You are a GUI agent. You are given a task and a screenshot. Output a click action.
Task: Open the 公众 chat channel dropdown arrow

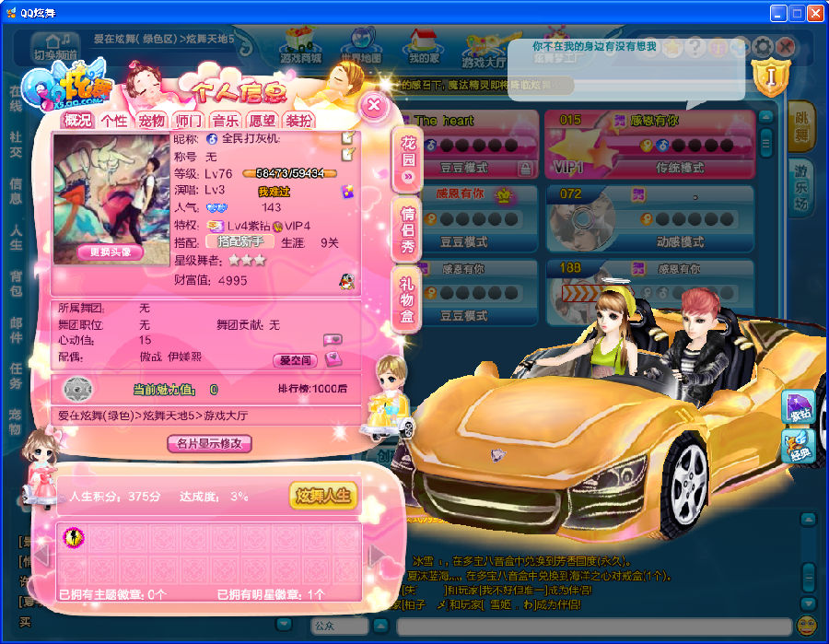click(x=380, y=626)
